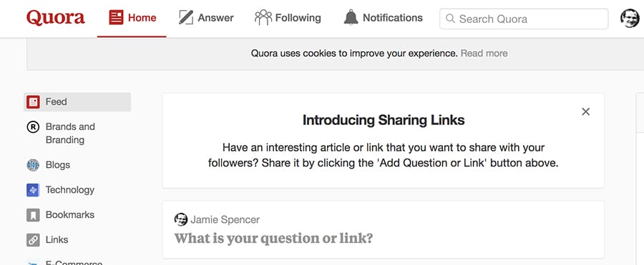Image resolution: width=644 pixels, height=265 pixels.
Task: Click 'What is your question or link?'
Action: point(274,239)
